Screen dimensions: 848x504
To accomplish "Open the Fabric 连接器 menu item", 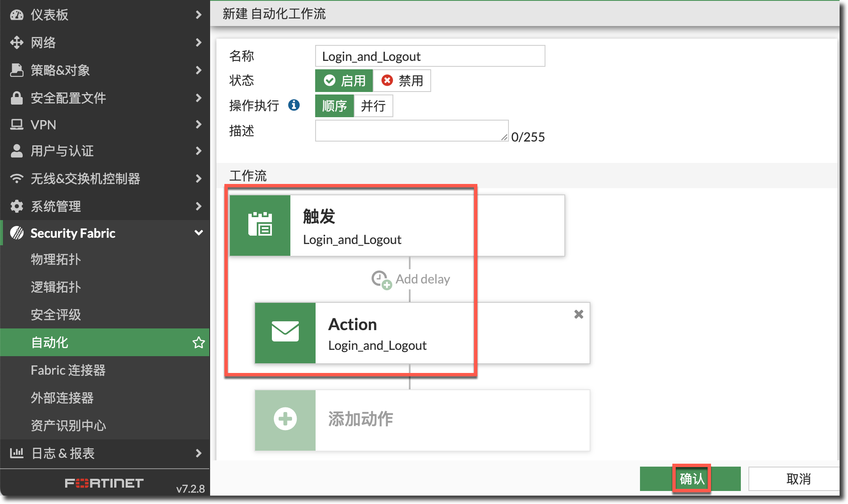I will pyautogui.click(x=68, y=370).
